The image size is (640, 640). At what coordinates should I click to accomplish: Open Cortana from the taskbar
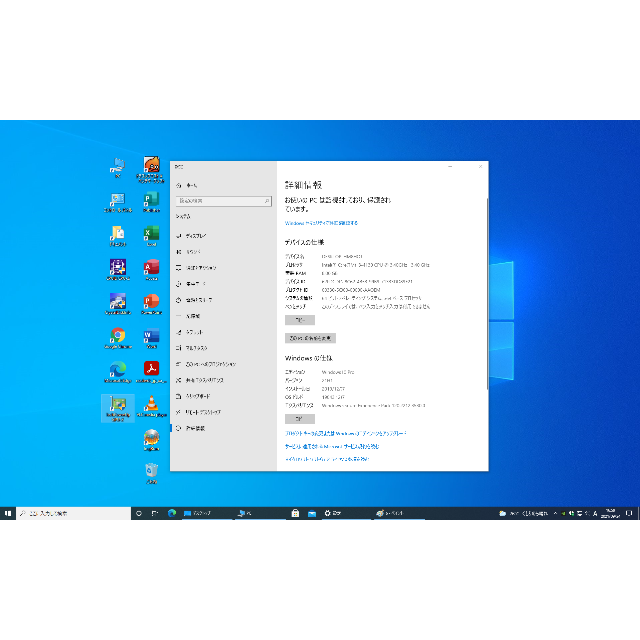tap(139, 513)
